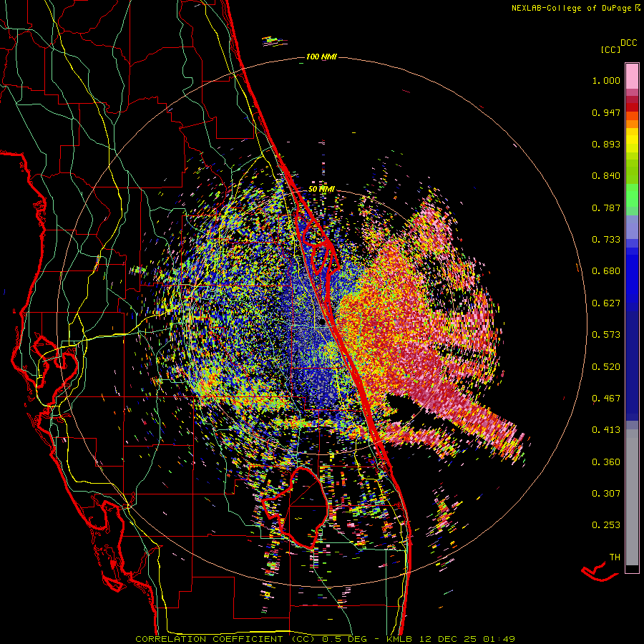
Task: Select the 0.627 color scale value
Action: [x=606, y=303]
